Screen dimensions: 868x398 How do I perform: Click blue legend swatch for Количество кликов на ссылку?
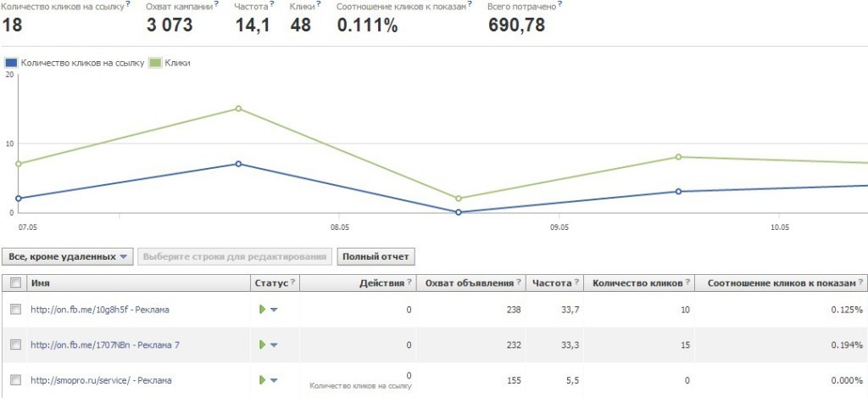tap(11, 63)
